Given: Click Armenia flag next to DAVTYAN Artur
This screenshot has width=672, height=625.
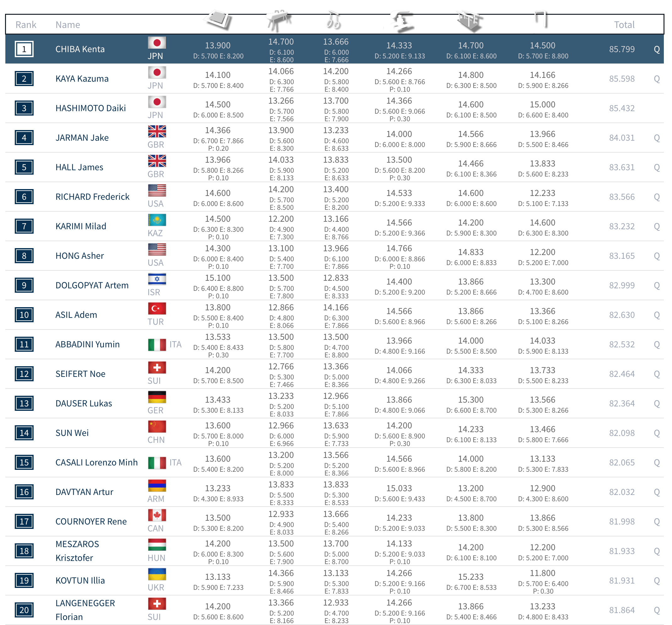Looking at the screenshot, I should point(157,486).
